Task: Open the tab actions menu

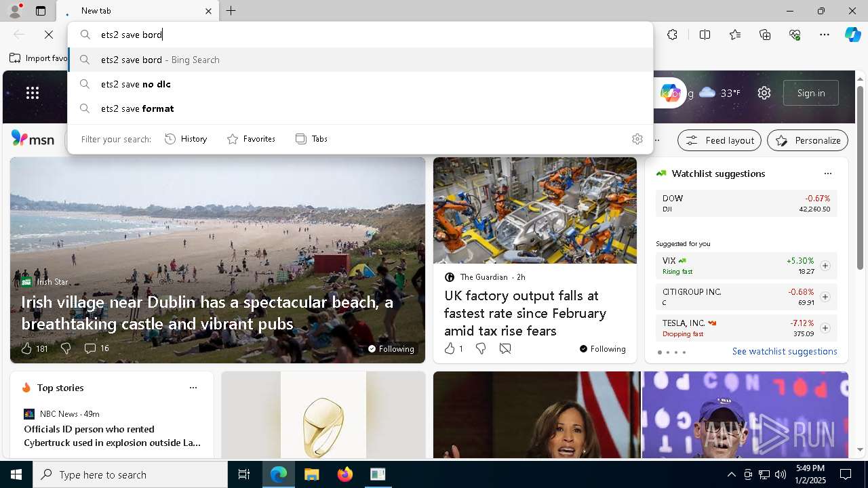Action: [41, 11]
